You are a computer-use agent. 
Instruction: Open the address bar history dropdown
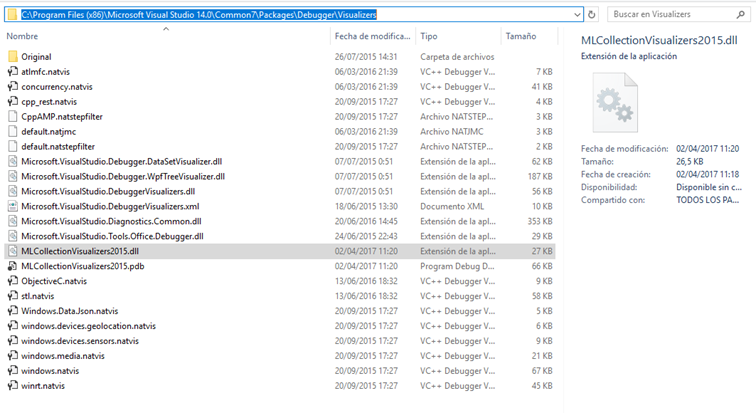[577, 14]
